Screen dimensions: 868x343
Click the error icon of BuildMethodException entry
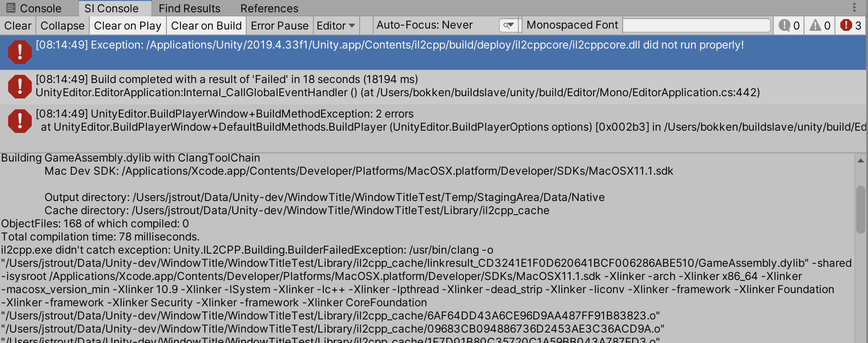tap(20, 121)
